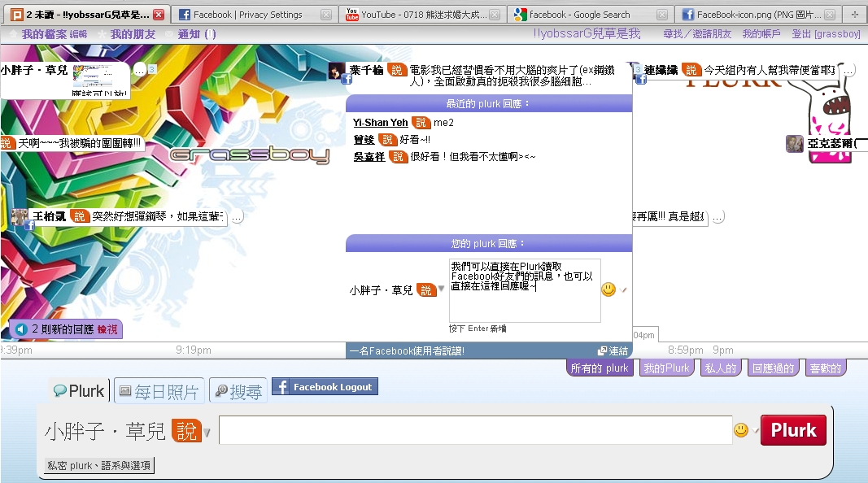The image size is (868, 483).
Task: Click 9:19pm timeline marker
Action: point(193,350)
